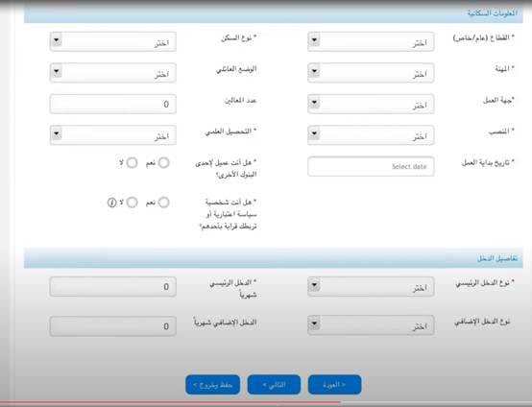
Task: Select نعم for customer of other banks
Action: click(x=163, y=163)
